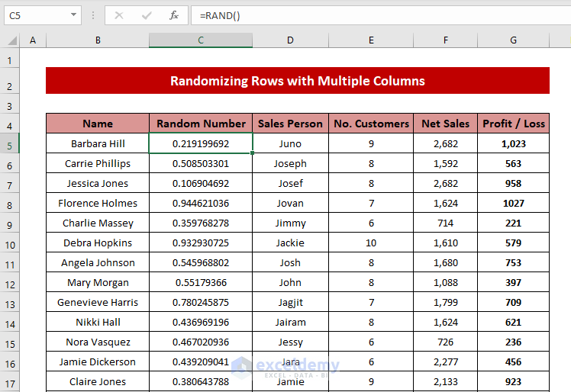The height and width of the screenshot is (392, 571).
Task: Select the cell 'Mary Morgan'
Action: pos(98,282)
